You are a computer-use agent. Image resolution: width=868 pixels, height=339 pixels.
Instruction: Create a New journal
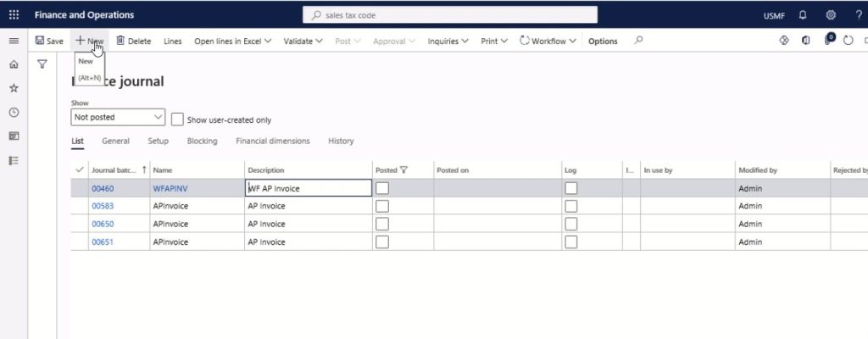90,41
